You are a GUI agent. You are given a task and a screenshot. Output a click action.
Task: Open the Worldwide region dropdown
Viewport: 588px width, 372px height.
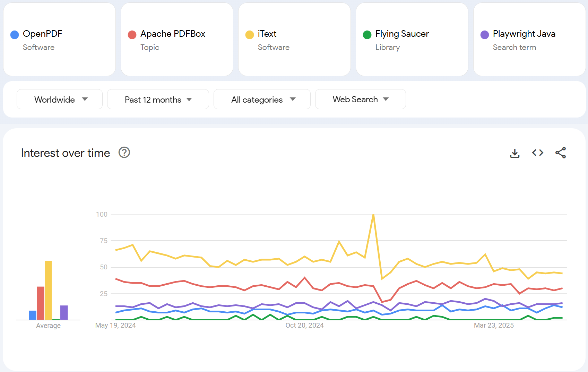click(x=60, y=99)
